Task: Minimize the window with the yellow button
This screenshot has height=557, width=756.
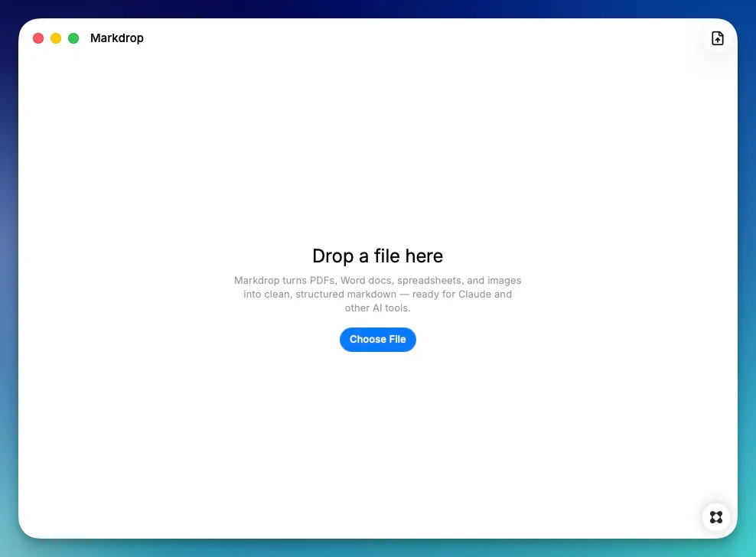Action: [56, 38]
